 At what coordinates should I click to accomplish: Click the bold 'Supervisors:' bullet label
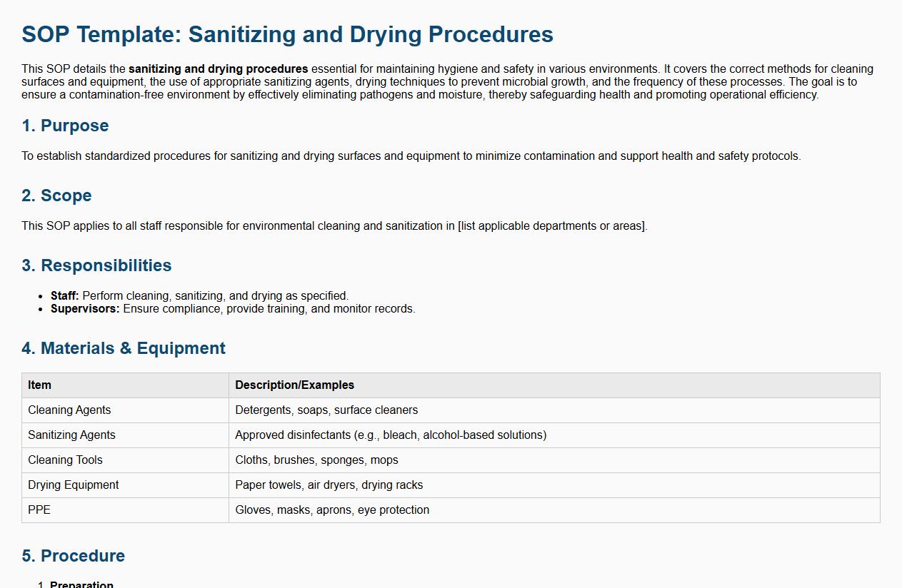tap(85, 309)
